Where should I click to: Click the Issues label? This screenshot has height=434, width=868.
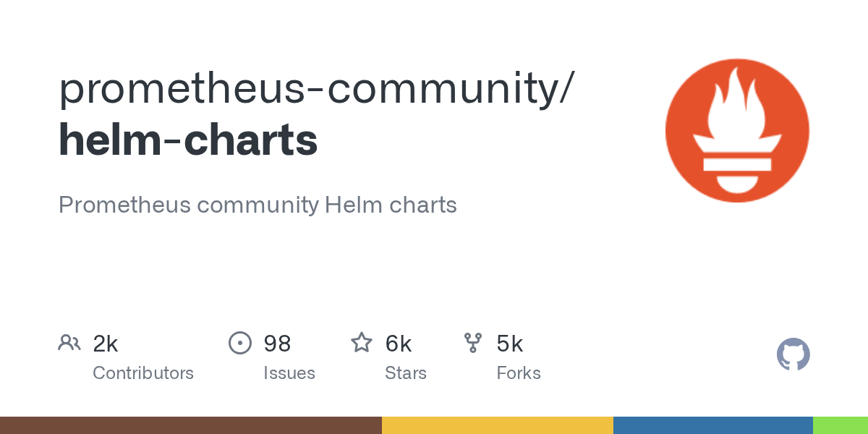click(x=289, y=373)
